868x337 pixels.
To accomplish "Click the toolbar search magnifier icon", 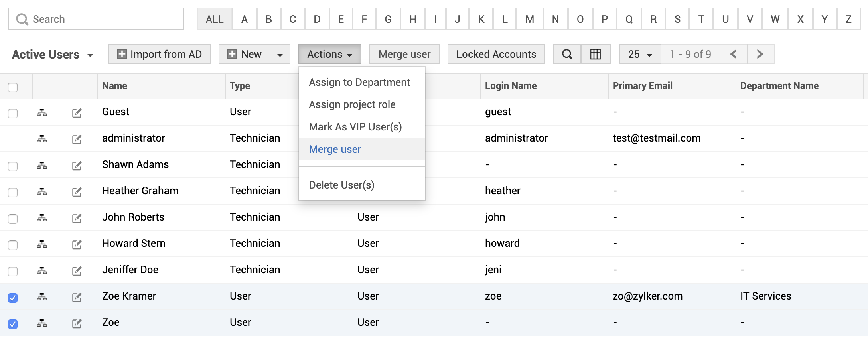I will coord(567,54).
